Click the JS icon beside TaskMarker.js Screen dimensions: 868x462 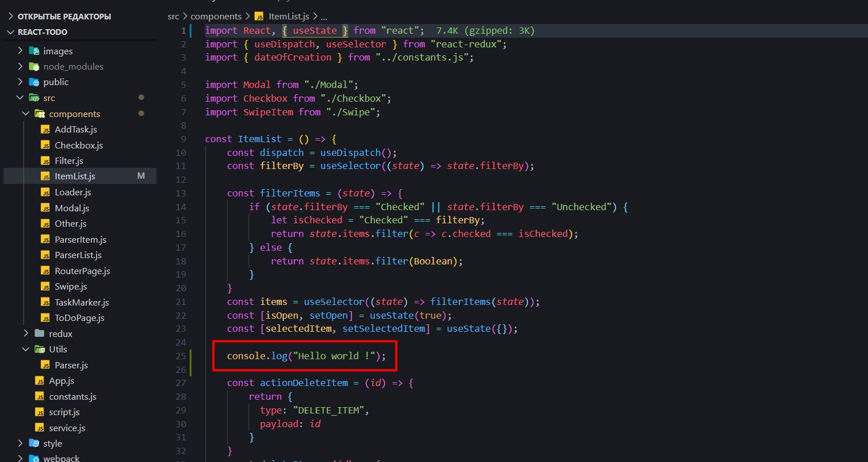[45, 302]
